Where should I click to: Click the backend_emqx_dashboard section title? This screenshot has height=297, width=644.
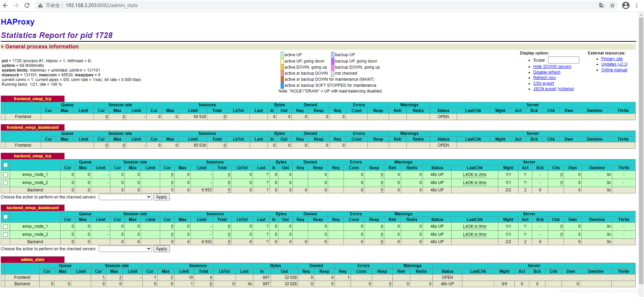(x=33, y=208)
